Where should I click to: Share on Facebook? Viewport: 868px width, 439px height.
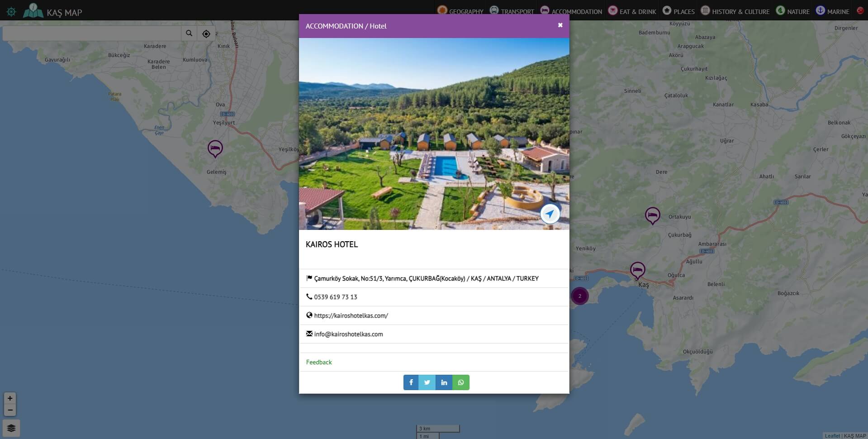(x=411, y=382)
